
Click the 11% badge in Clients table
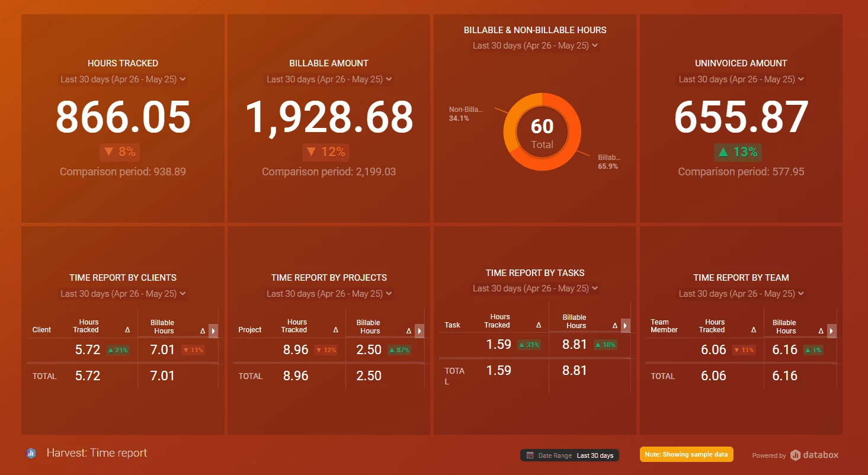tap(193, 350)
